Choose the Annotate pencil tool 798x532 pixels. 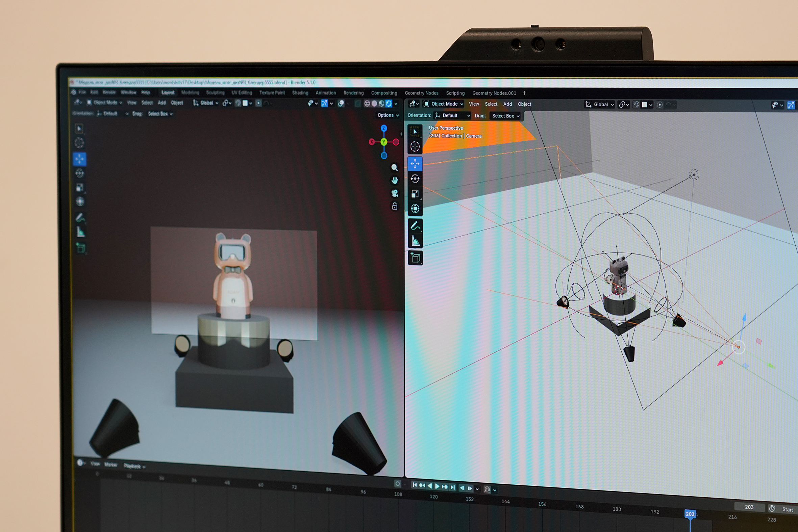415,225
